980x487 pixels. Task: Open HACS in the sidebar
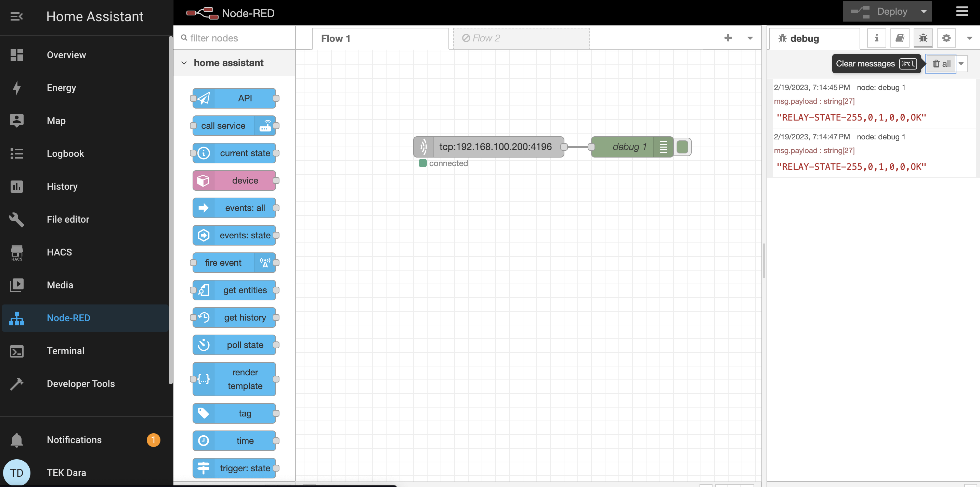60,252
